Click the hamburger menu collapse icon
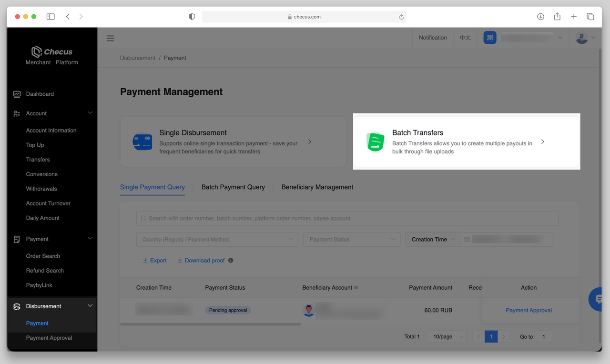The image size is (610, 364). click(110, 38)
